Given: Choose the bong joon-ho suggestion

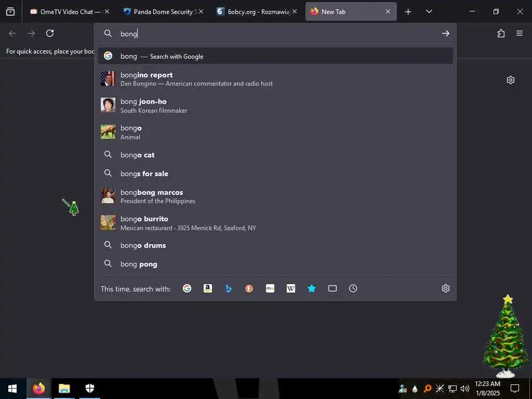Looking at the screenshot, I should 275,105.
